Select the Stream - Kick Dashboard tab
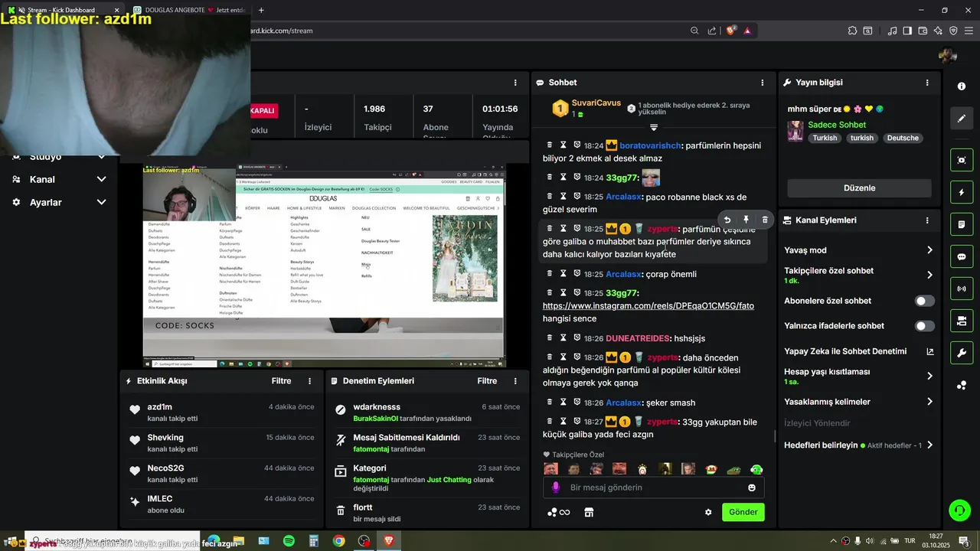 pyautogui.click(x=61, y=10)
